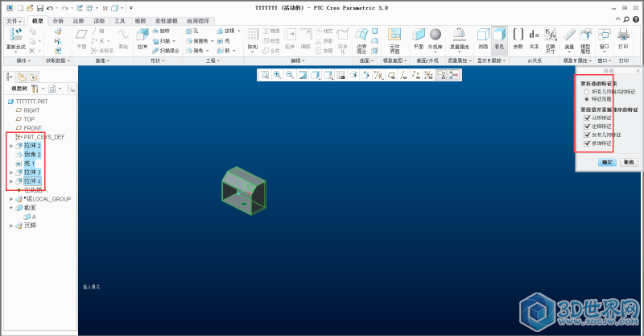Screen dimensions: 644x336
Task: Open the 文件 menu
Action: pos(14,21)
